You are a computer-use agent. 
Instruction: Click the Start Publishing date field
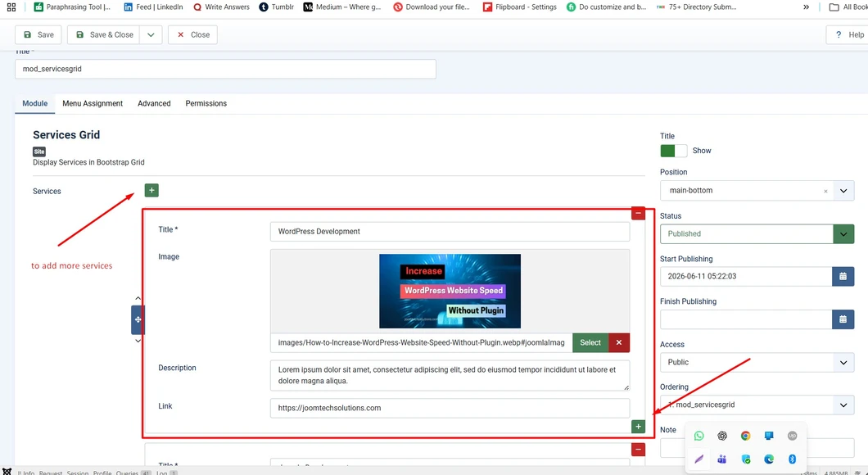[x=746, y=276]
